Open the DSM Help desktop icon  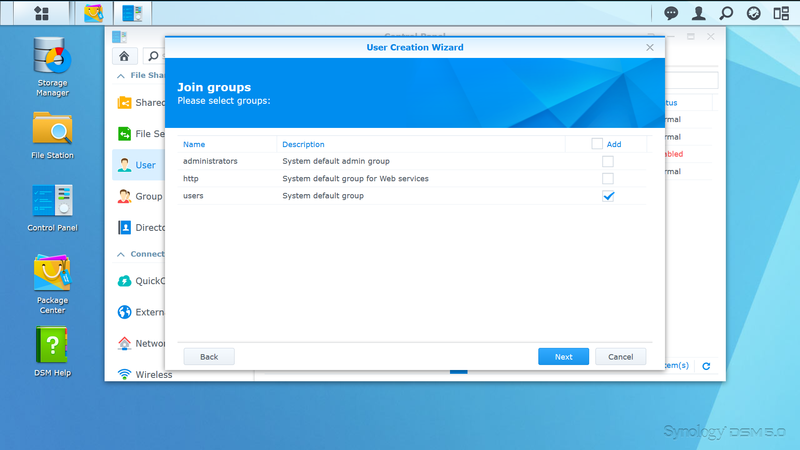point(52,352)
